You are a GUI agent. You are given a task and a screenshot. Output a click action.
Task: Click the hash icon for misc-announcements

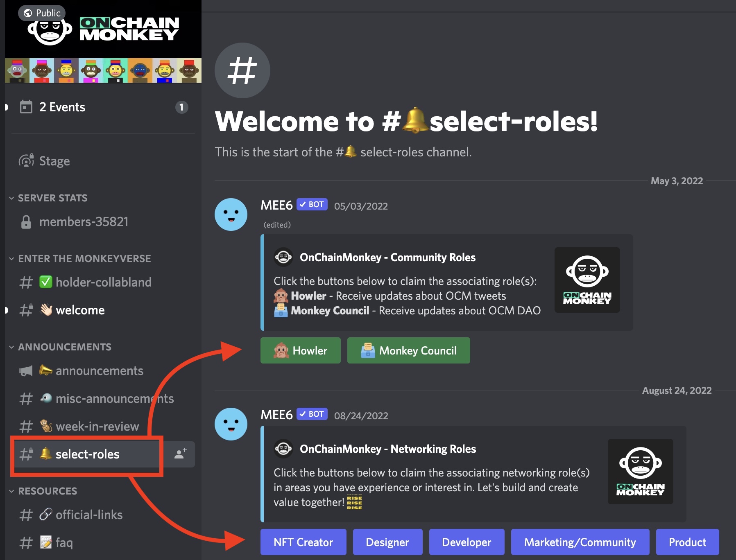tap(26, 399)
